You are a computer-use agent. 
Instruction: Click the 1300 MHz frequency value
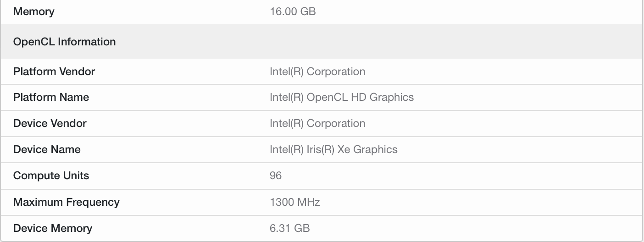(x=294, y=202)
